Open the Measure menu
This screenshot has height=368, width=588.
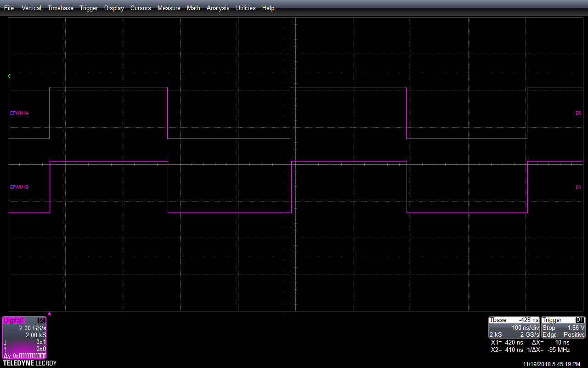point(169,8)
